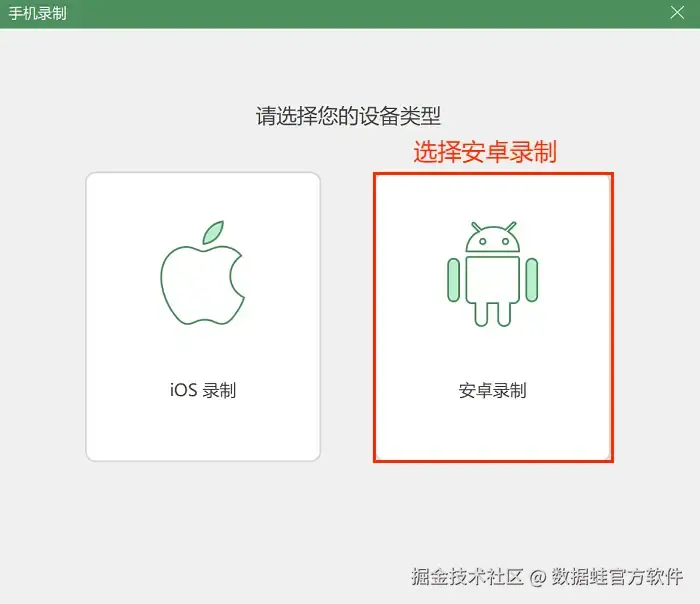700x604 pixels.
Task: Click the 掘金技术社区 watermark text
Action: (467, 576)
